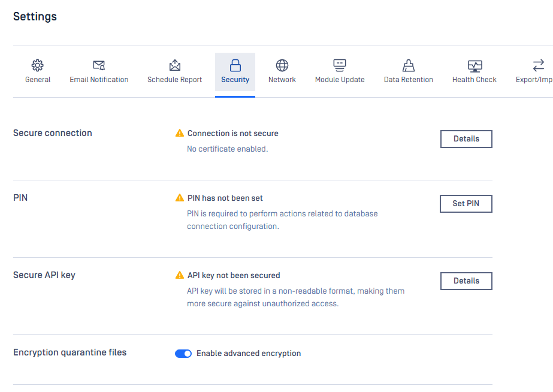Click the General gear icon
The height and width of the screenshot is (392, 553).
[37, 65]
